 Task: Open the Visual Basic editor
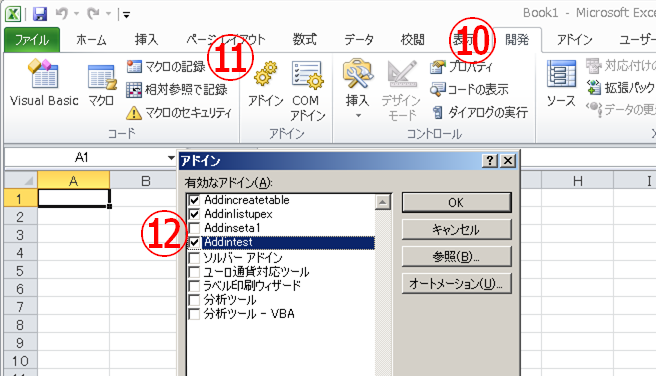(44, 83)
